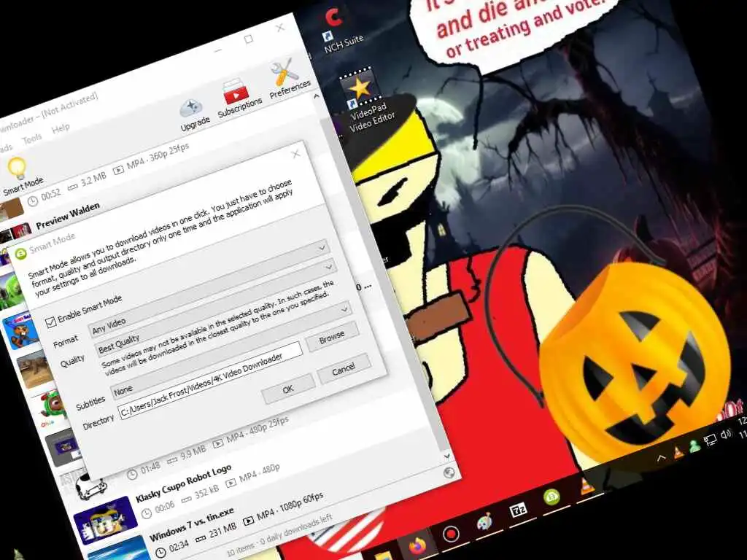This screenshot has height=560, width=747.
Task: Show hidden system tray icons chevron
Action: [x=661, y=459]
